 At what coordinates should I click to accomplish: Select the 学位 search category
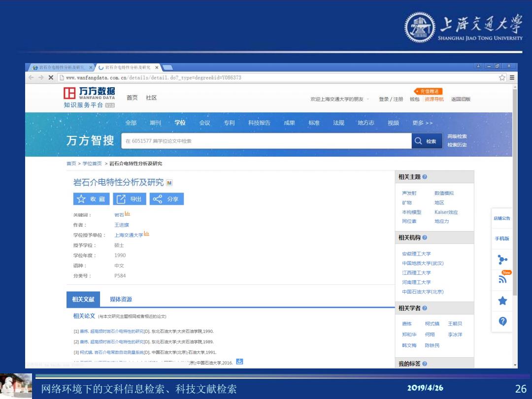point(180,123)
